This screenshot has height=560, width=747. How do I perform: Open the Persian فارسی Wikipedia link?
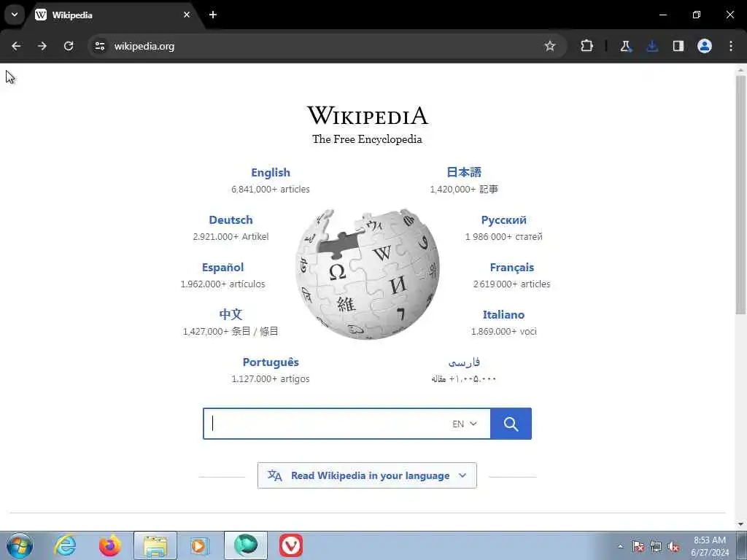[x=464, y=362]
